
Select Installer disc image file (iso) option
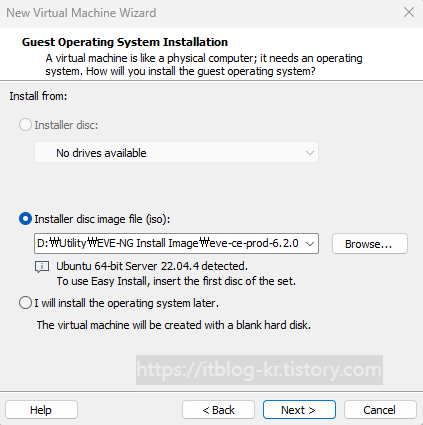(x=25, y=219)
